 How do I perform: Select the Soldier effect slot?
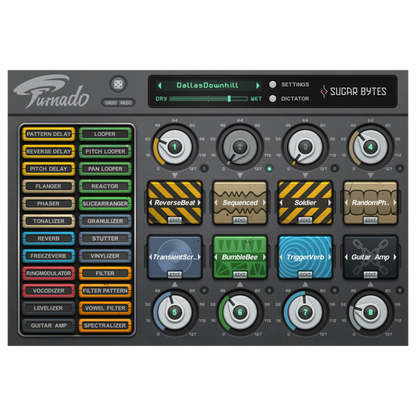pos(305,203)
